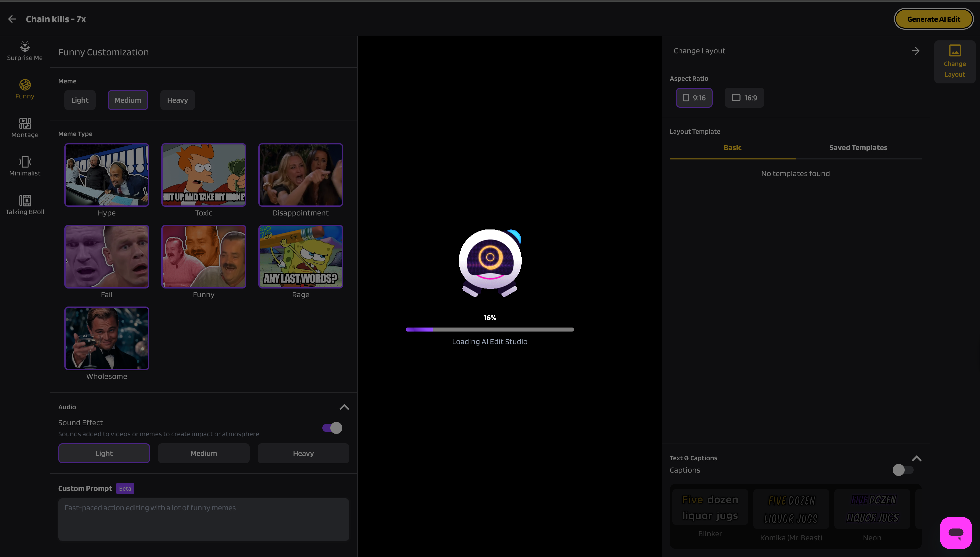
Task: Set meme intensity to Light
Action: (x=80, y=100)
